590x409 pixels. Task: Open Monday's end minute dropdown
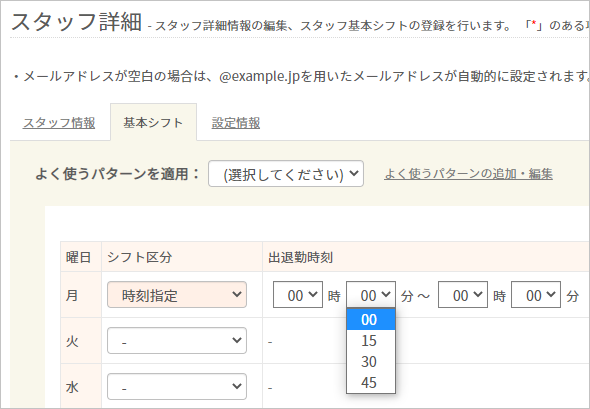536,295
